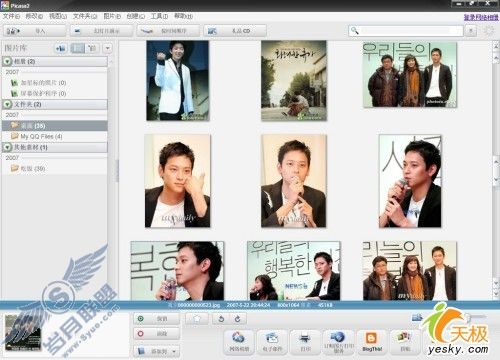Click the date 2007-5-22 in status bar
This screenshot has height=360, width=500.
tap(248, 305)
